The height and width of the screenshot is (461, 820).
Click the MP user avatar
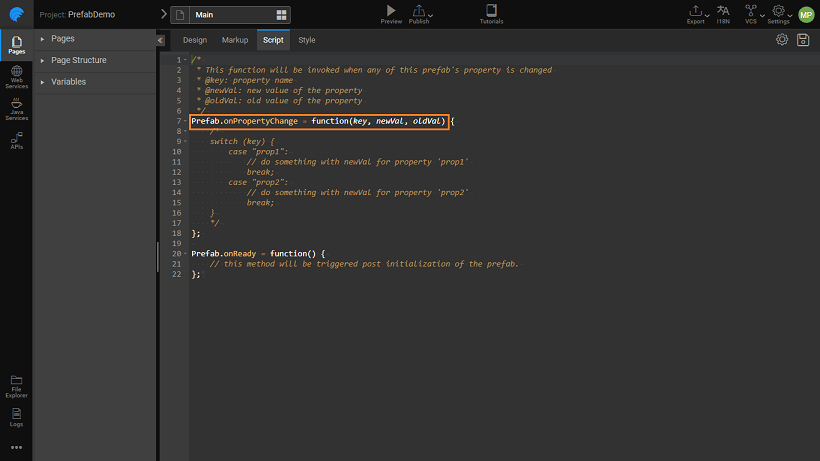click(806, 14)
